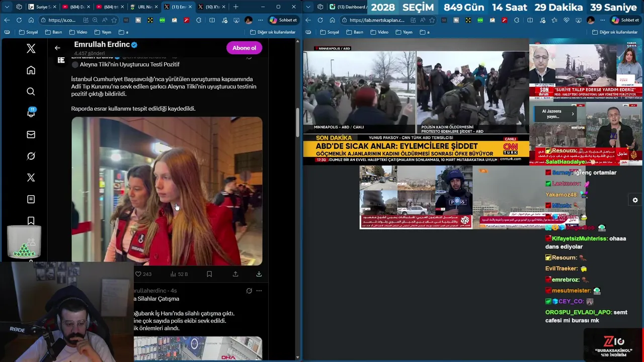The image size is (644, 362).
Task: Open Sohbet et Copilot in right browser
Action: coord(625,20)
